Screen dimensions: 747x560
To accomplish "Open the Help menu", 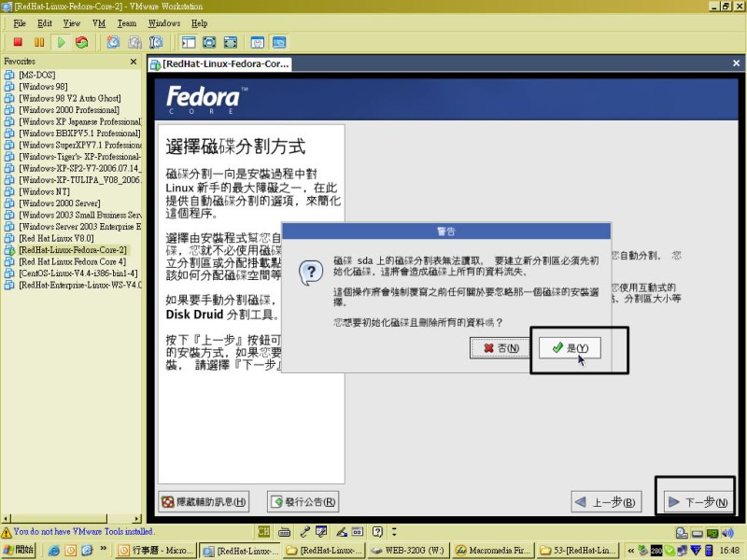I will click(x=199, y=23).
